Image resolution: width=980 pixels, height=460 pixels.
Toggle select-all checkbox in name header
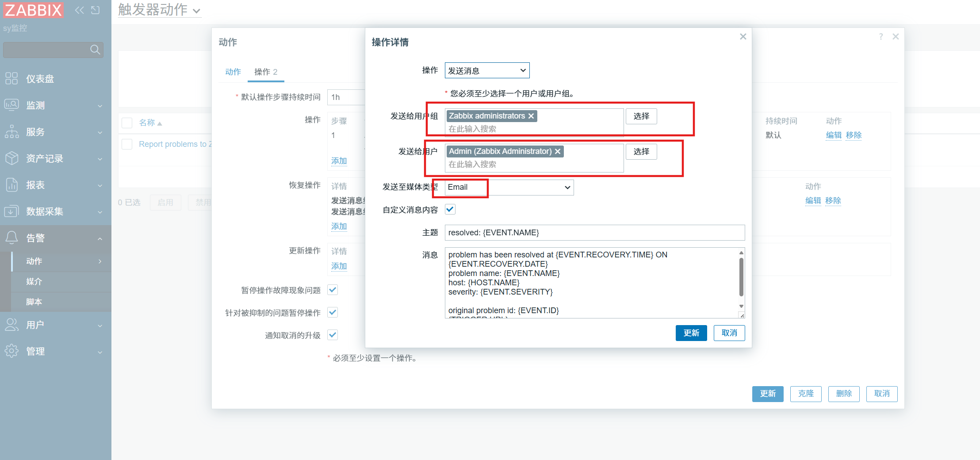pos(127,123)
